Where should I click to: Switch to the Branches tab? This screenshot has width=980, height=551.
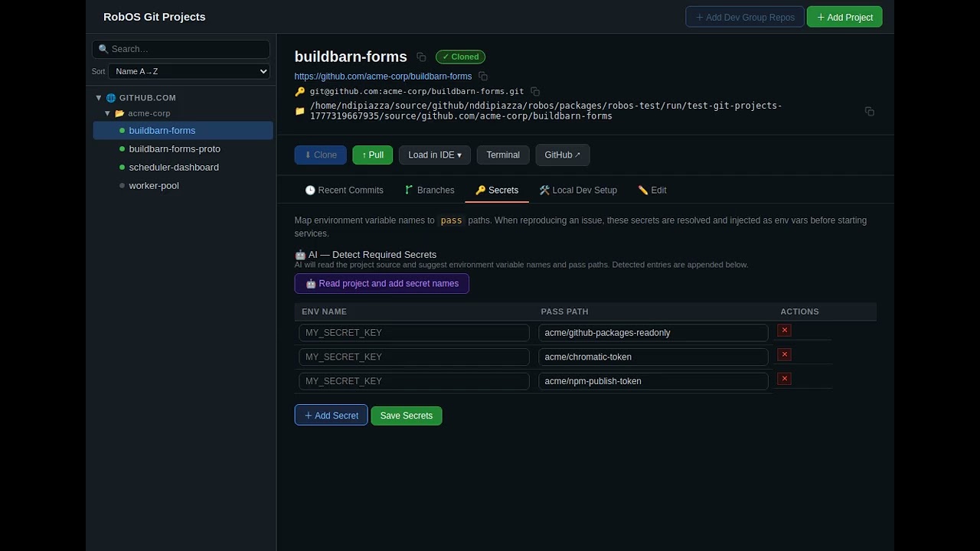click(430, 191)
